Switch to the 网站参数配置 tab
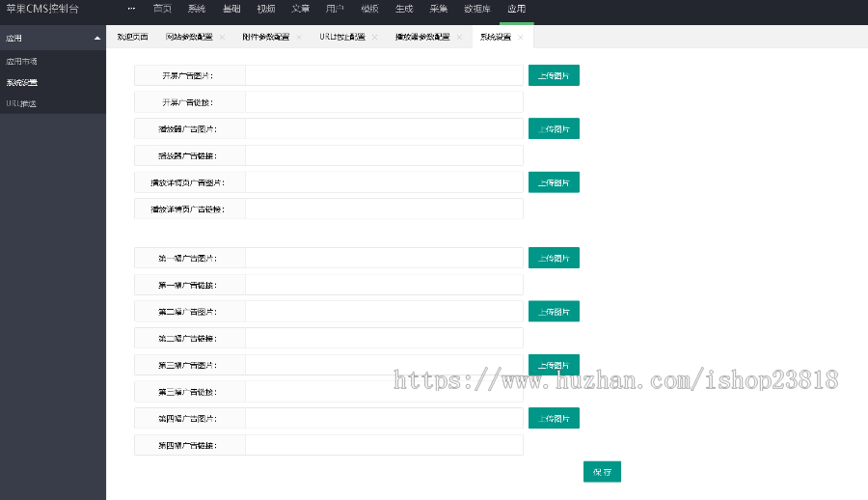 [x=189, y=37]
